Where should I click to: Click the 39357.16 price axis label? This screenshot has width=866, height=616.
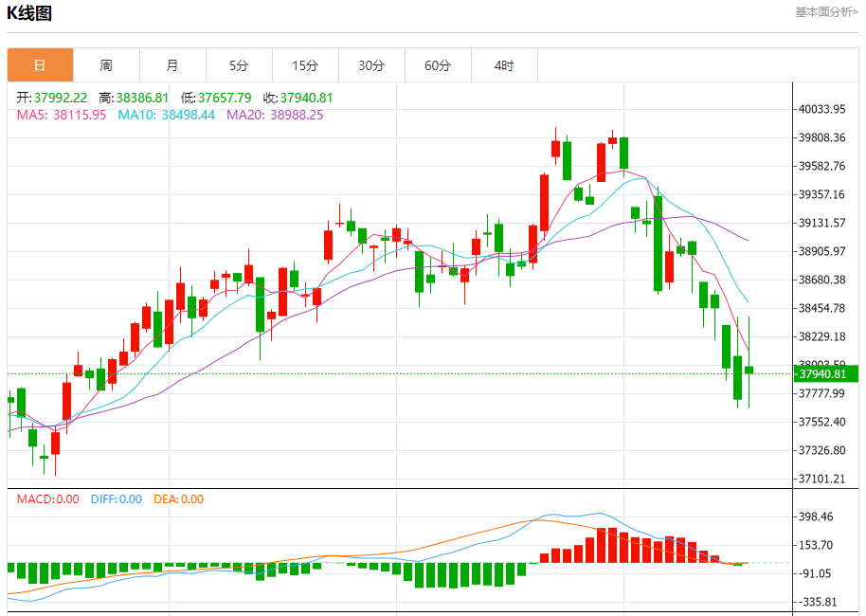pyautogui.click(x=821, y=194)
